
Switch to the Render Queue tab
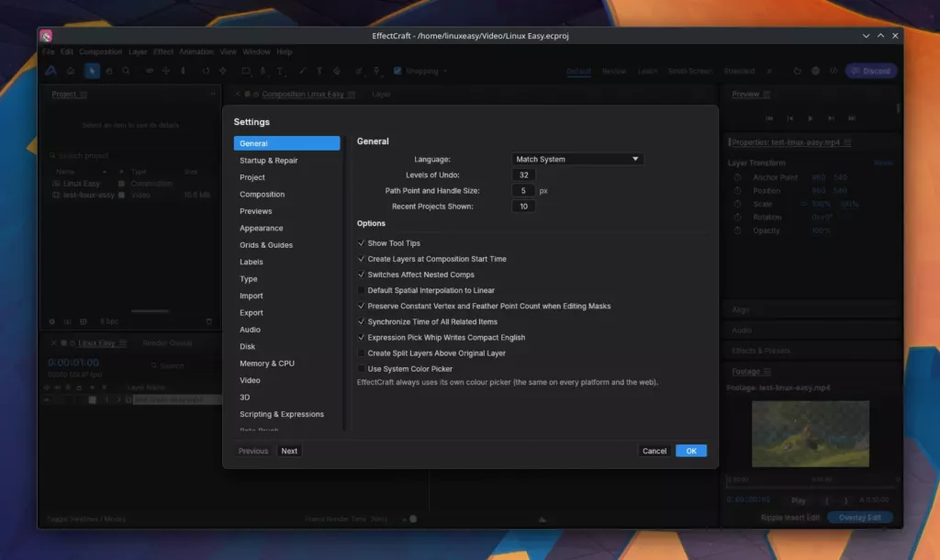pyautogui.click(x=167, y=343)
